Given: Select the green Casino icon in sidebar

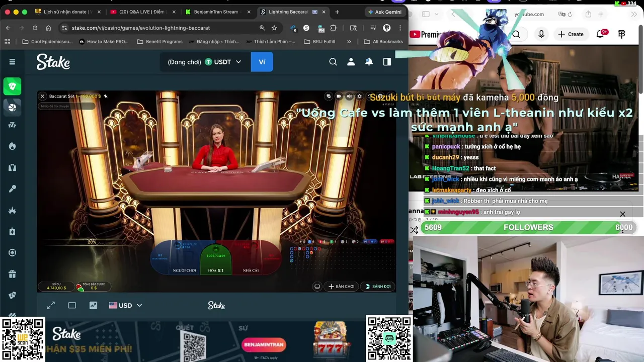Looking at the screenshot, I should [12, 86].
